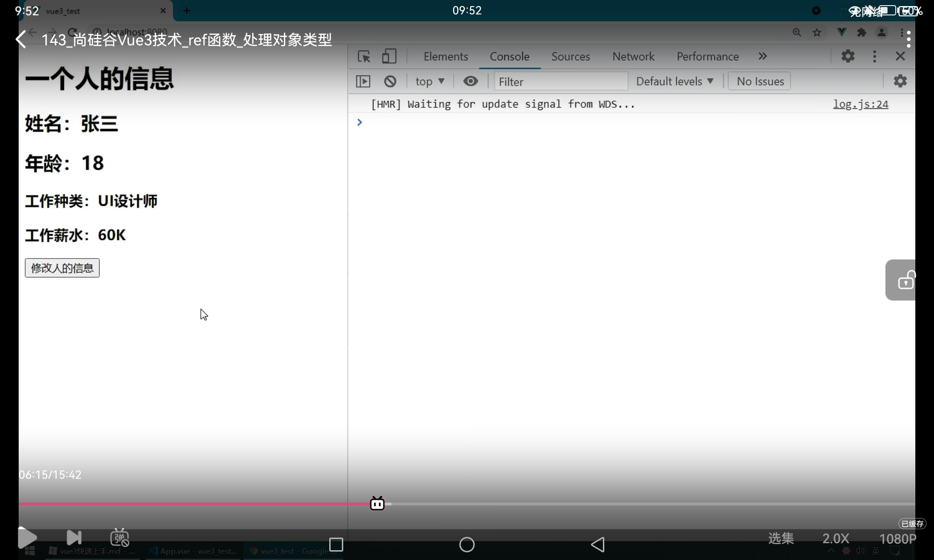
Task: Expand the top context dropdown
Action: tap(430, 82)
